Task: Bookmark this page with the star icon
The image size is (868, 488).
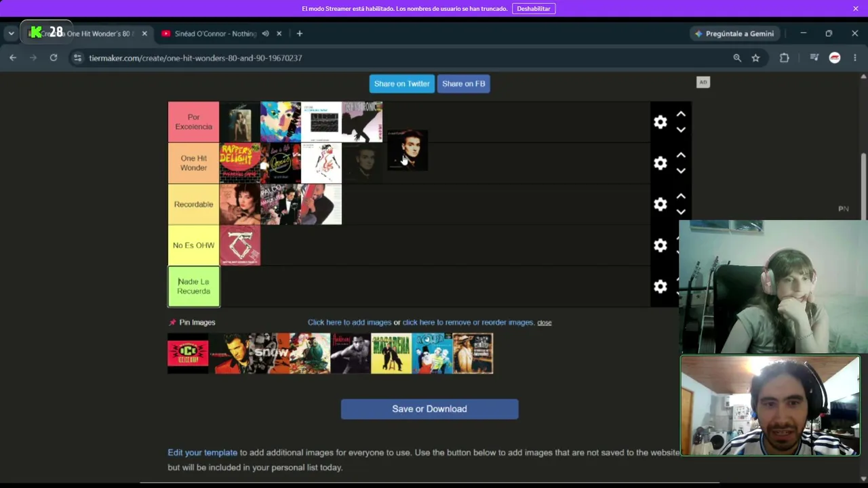Action: click(755, 58)
